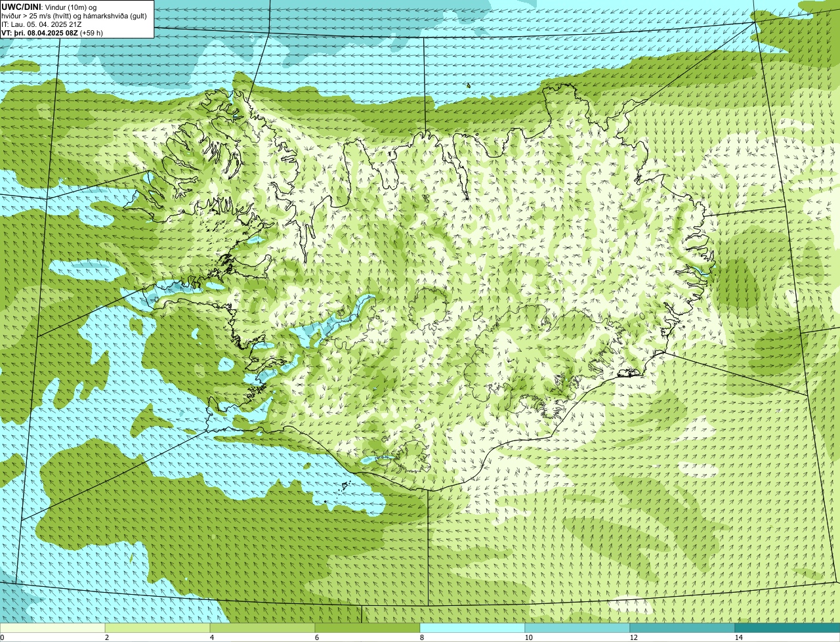Click the dark teal above-14 legend segment

(x=787, y=628)
